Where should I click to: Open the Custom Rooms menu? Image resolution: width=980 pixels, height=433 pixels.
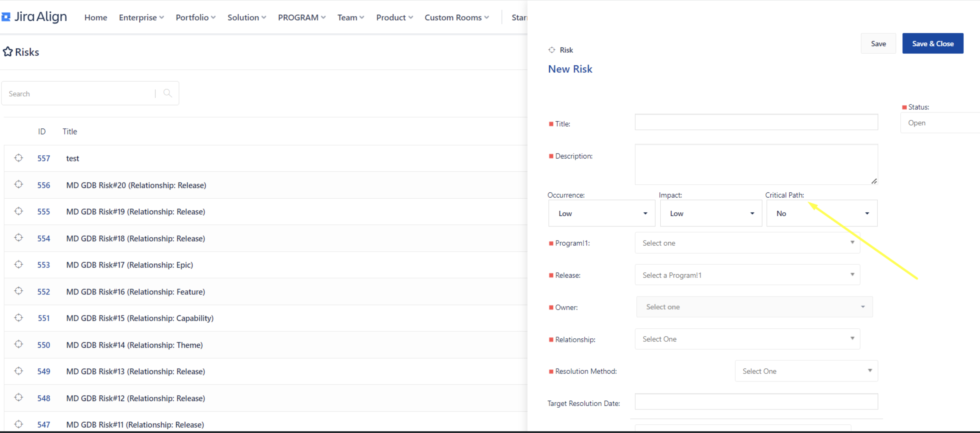coord(456,18)
